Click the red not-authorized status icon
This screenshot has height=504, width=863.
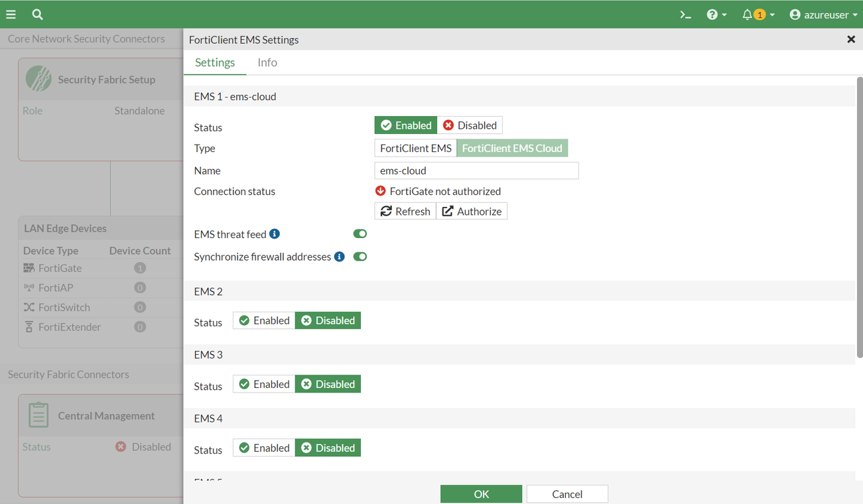pyautogui.click(x=381, y=191)
